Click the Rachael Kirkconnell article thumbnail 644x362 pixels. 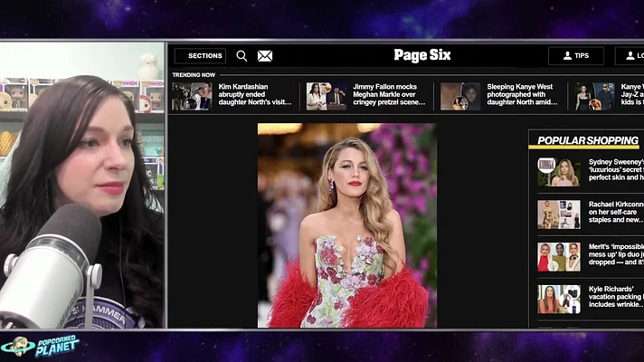[559, 214]
